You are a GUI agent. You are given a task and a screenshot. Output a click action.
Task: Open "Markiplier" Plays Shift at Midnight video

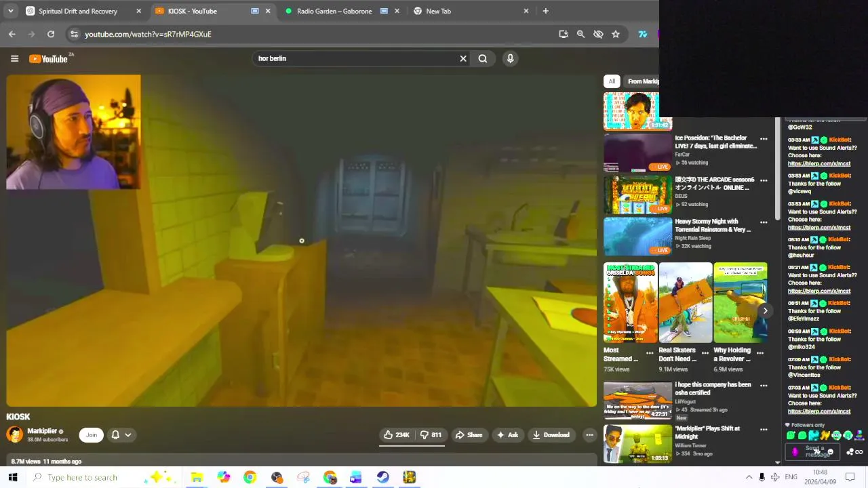pyautogui.click(x=637, y=444)
